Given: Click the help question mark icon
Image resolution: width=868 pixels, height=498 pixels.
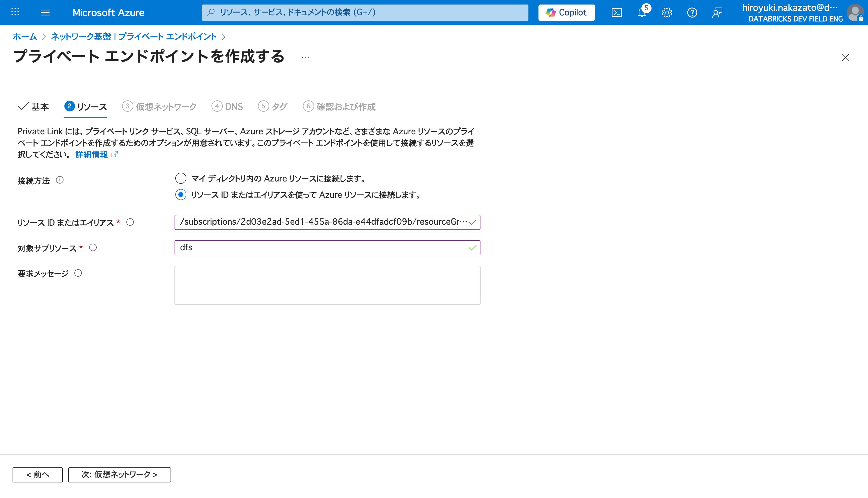Looking at the screenshot, I should [x=692, y=13].
